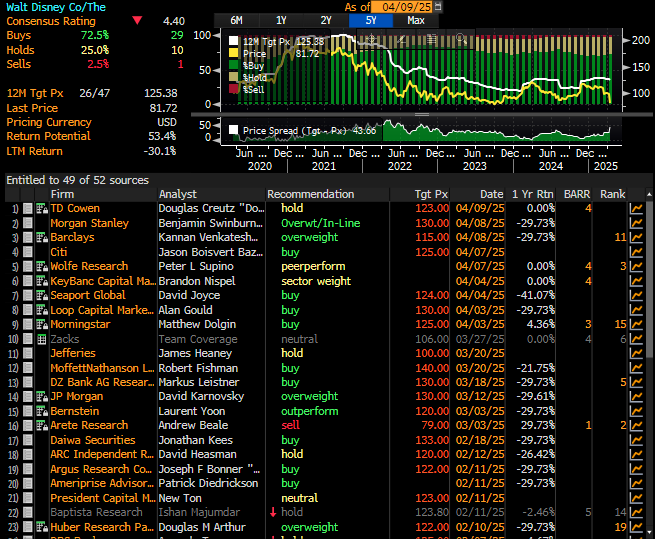Select the Baptista Research row

(x=326, y=513)
